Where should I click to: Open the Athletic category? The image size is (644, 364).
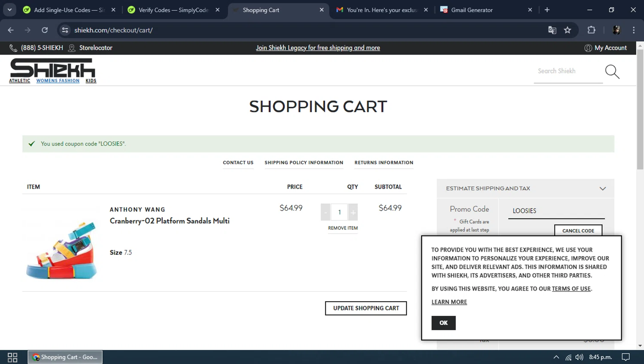coord(20,81)
